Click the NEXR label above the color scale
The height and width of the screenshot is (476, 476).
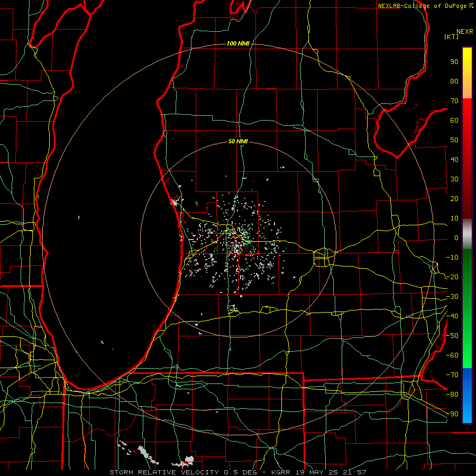(x=465, y=32)
